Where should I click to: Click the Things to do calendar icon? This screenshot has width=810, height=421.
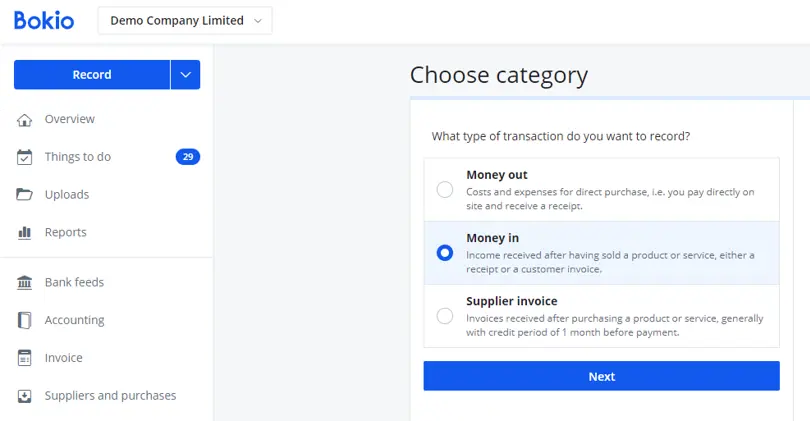[24, 157]
